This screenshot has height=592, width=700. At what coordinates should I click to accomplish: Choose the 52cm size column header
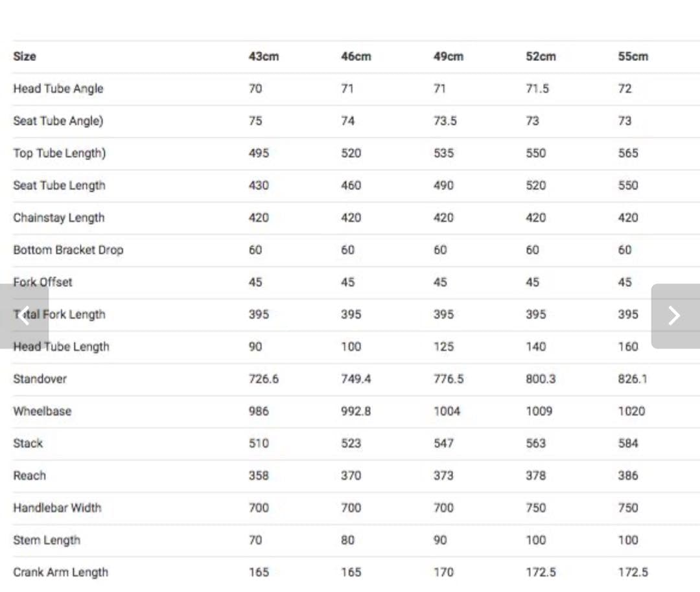pyautogui.click(x=541, y=56)
